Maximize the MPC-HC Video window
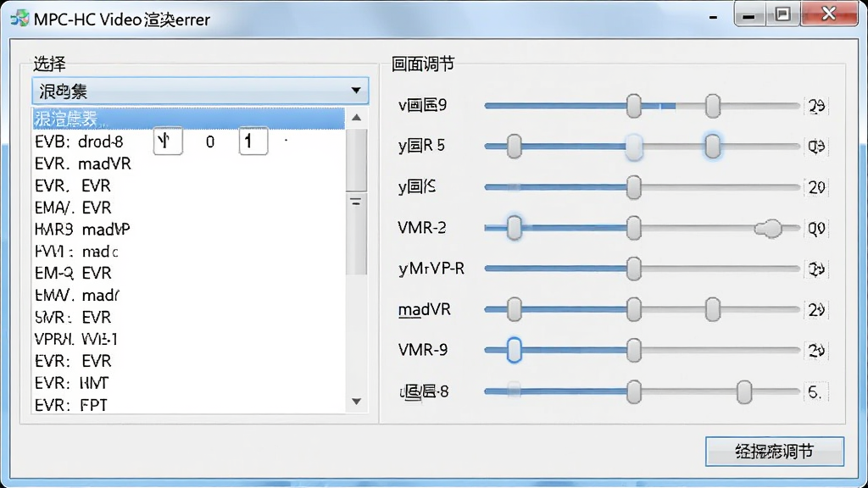 [x=782, y=14]
